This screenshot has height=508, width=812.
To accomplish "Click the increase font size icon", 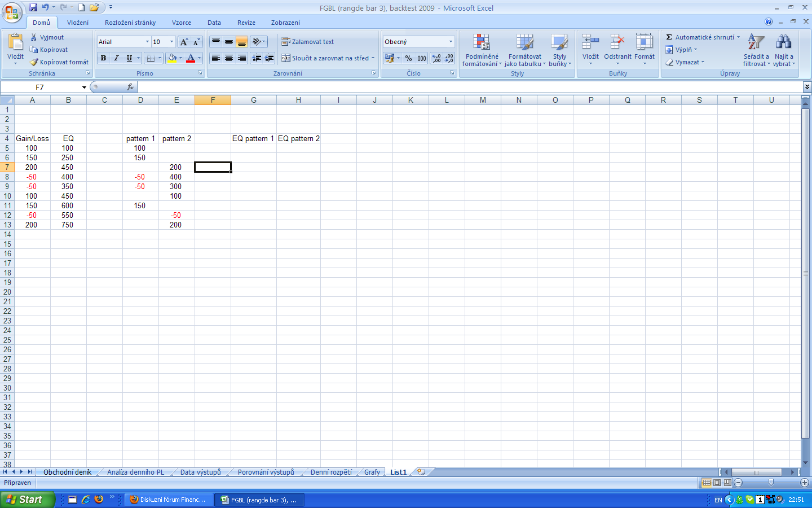I will [x=184, y=42].
